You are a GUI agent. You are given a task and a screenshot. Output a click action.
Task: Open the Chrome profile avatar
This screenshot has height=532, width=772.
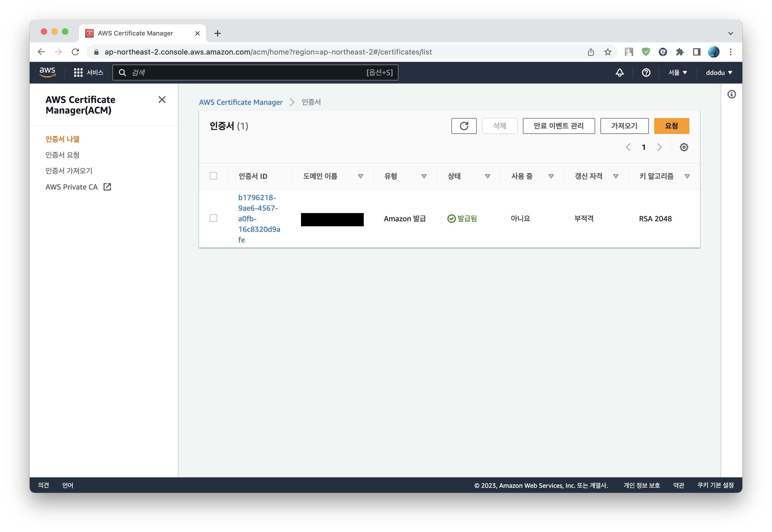(713, 52)
